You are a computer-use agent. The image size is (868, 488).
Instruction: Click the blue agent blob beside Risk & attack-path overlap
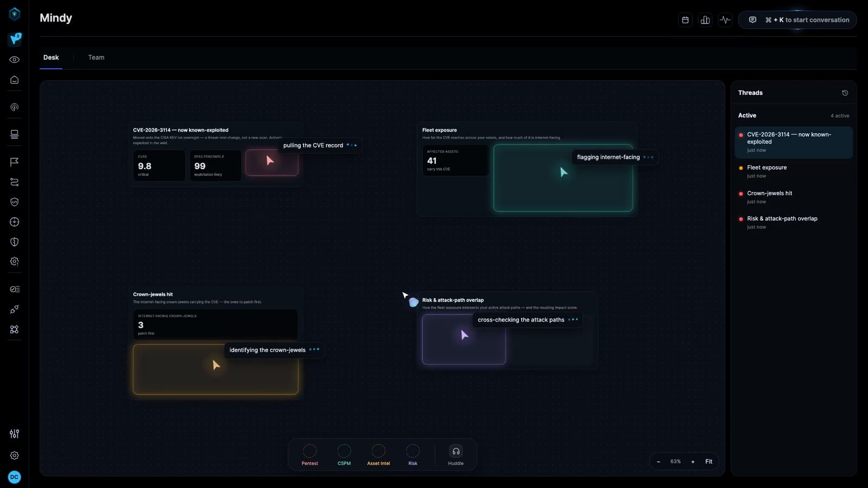pos(413,302)
